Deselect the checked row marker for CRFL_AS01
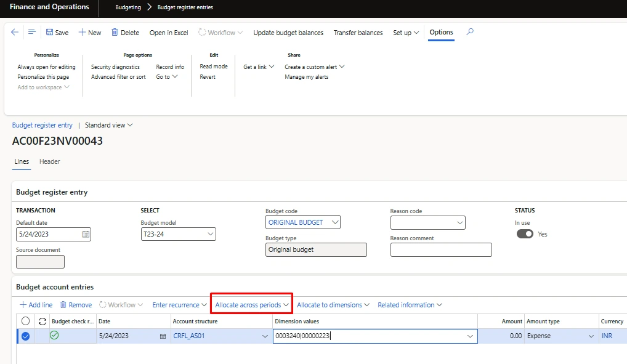Screen dimensions: 627x364 coord(26,336)
